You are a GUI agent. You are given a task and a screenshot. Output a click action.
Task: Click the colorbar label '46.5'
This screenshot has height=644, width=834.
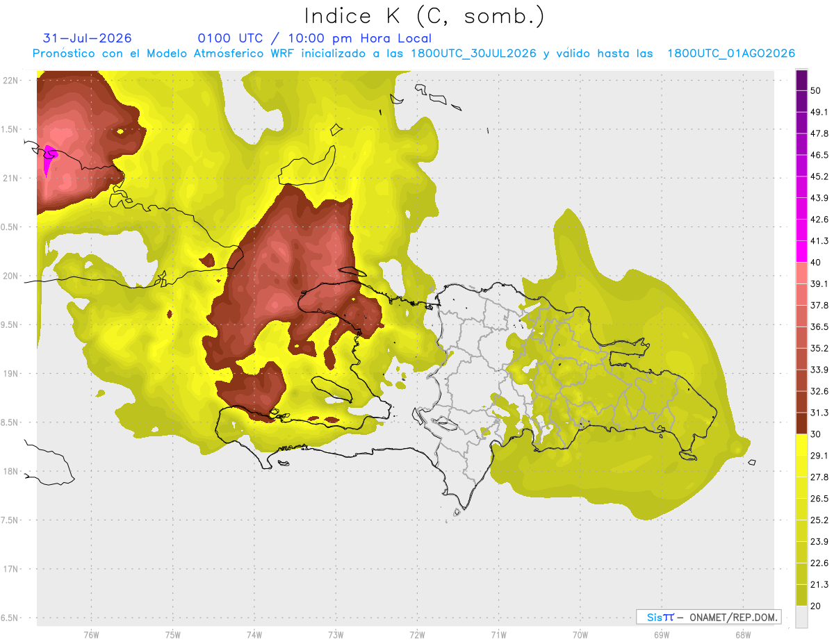point(819,155)
